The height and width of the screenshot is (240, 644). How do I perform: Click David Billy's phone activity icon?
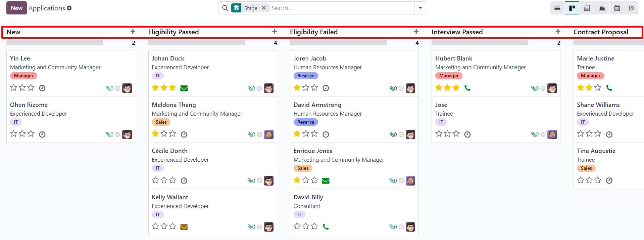(x=326, y=227)
